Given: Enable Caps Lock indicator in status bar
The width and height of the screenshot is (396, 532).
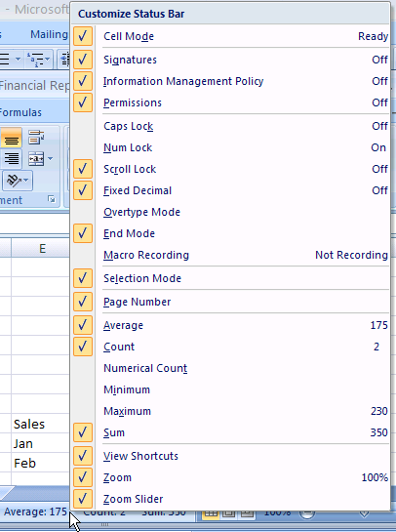Looking at the screenshot, I should click(230, 126).
